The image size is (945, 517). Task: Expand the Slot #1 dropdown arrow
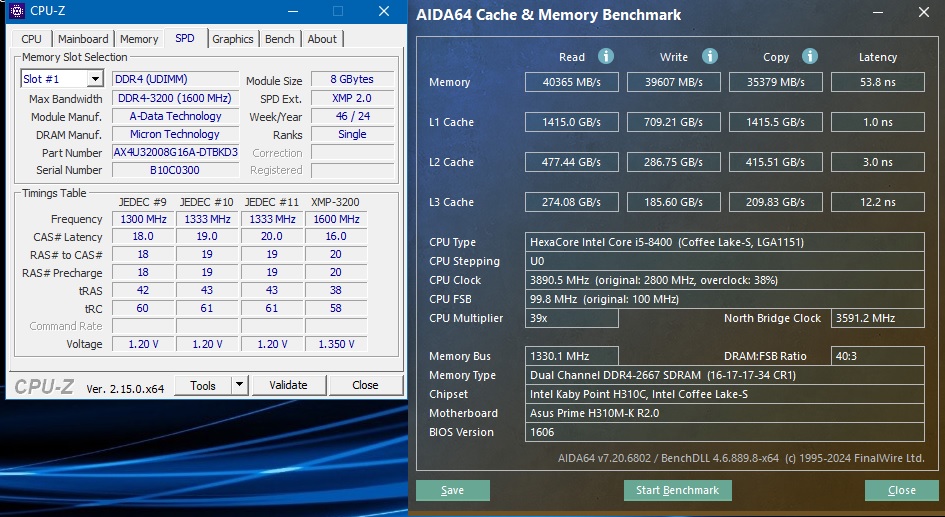coord(95,79)
